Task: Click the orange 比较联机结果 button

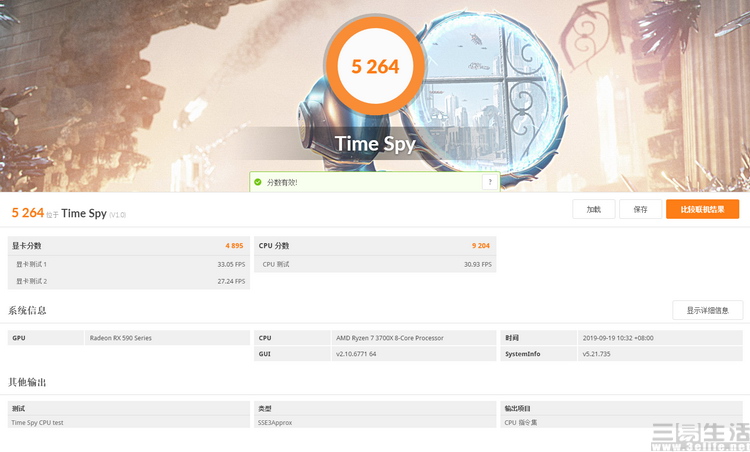Action: tap(702, 209)
